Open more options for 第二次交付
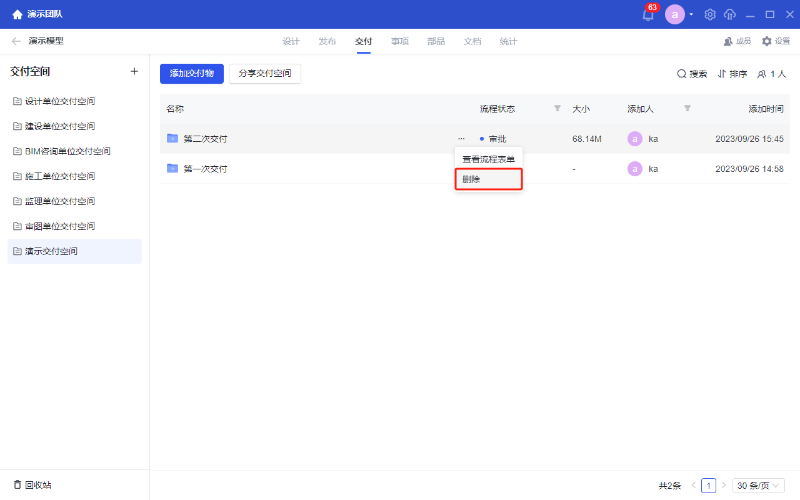800x500 pixels. tap(461, 138)
